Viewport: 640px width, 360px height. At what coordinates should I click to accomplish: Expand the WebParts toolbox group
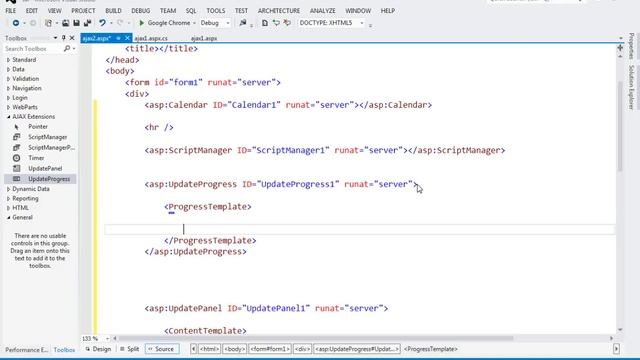(9, 107)
